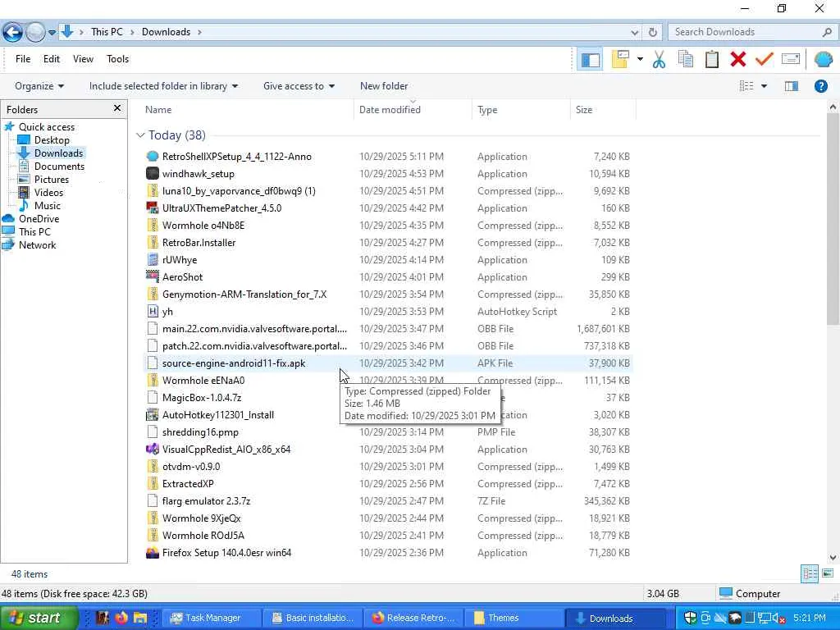
Task: Open the Give access to dropdown
Action: (x=299, y=86)
